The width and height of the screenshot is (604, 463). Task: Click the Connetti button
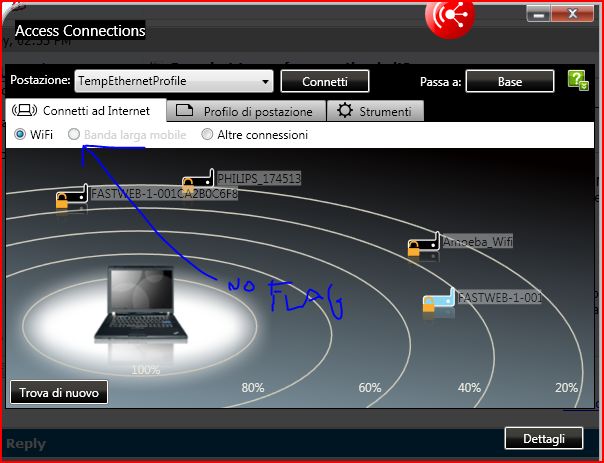(325, 81)
